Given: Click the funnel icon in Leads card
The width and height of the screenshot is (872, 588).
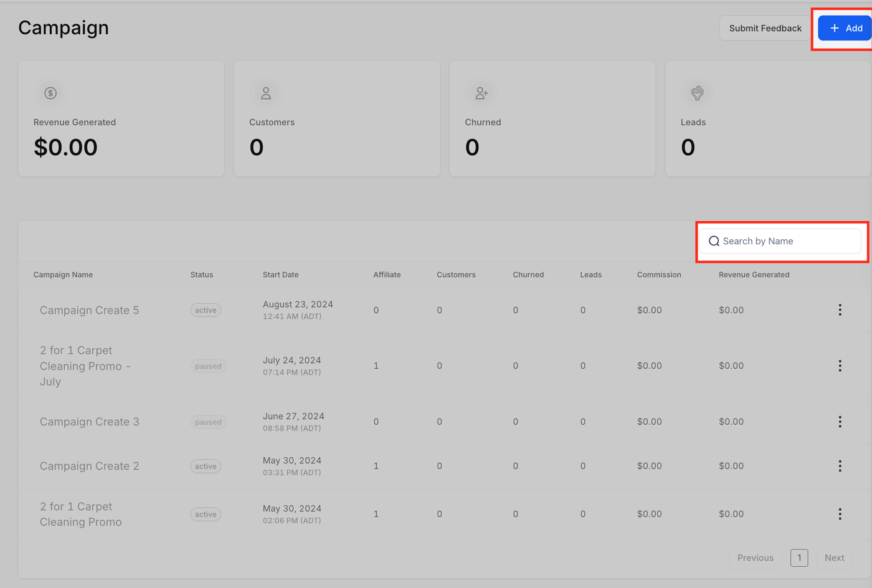Looking at the screenshot, I should [x=697, y=93].
